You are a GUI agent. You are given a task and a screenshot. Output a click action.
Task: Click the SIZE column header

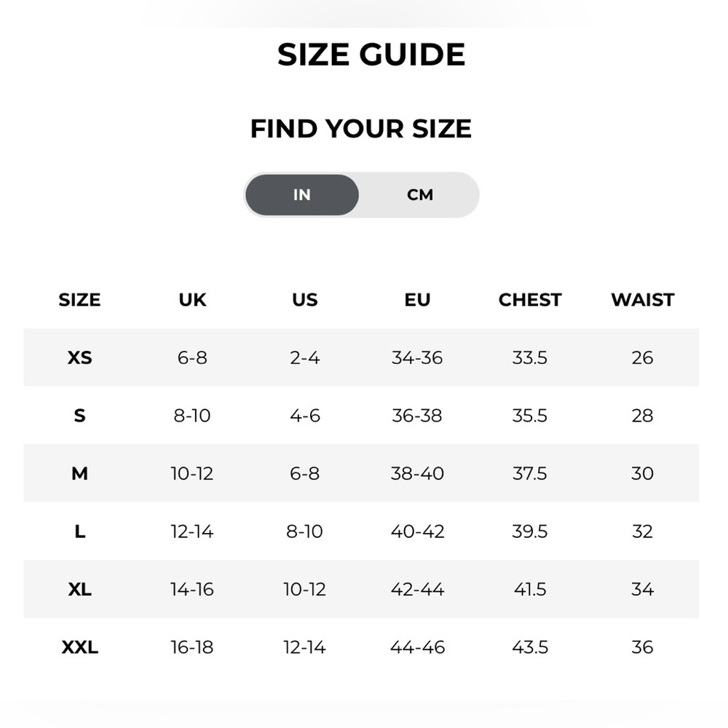[x=79, y=300]
